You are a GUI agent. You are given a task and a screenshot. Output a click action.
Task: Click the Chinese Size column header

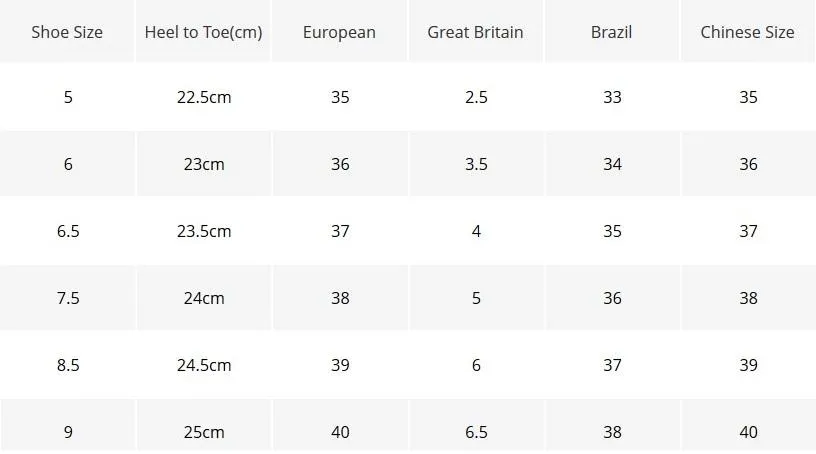(x=748, y=31)
